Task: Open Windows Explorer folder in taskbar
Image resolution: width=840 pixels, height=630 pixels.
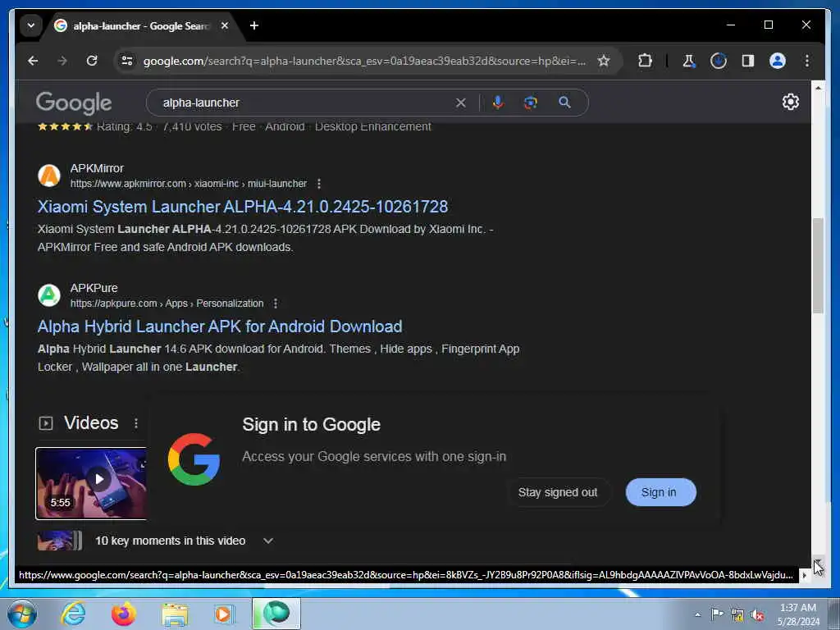Action: point(175,614)
